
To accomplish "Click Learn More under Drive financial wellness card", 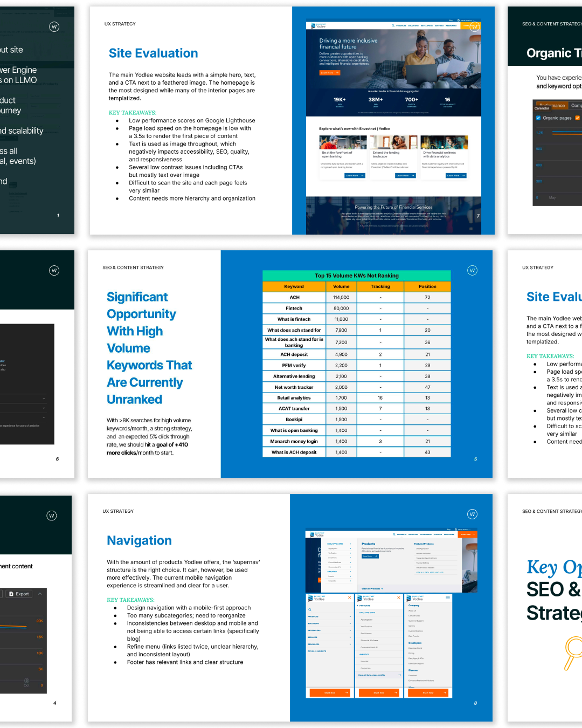I will click(x=456, y=176).
